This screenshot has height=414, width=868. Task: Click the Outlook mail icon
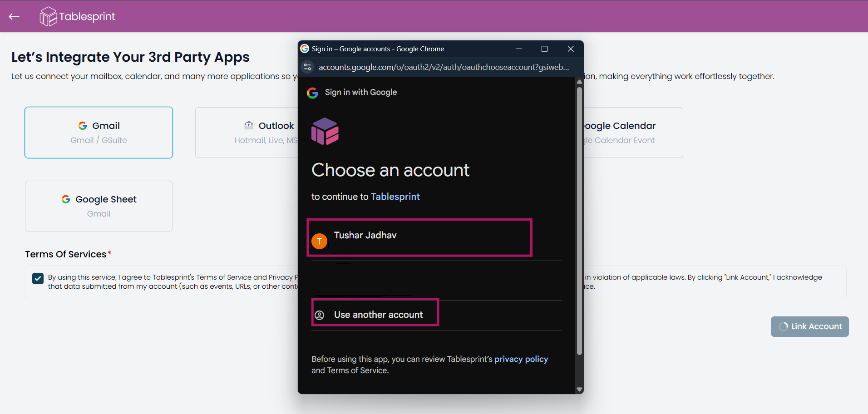249,125
